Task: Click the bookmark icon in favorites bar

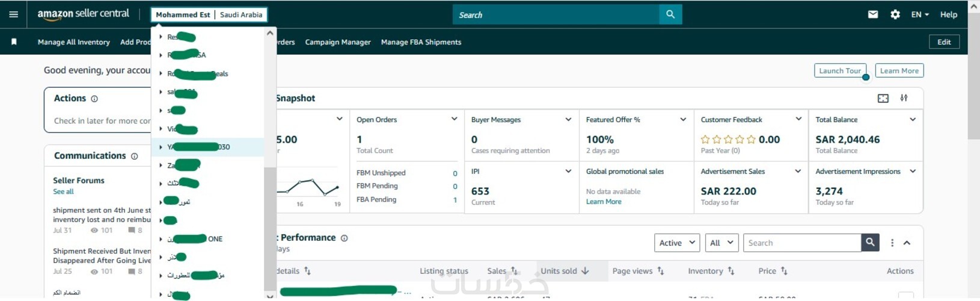Action: 14,42
